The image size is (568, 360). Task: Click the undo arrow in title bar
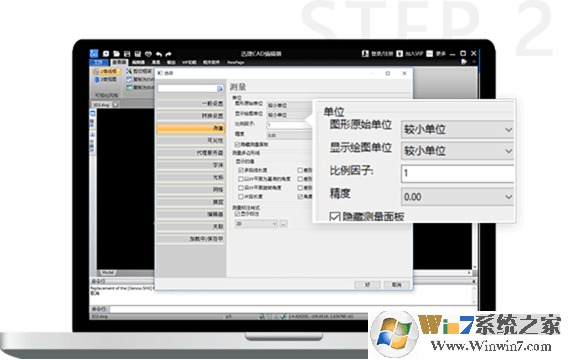point(159,54)
